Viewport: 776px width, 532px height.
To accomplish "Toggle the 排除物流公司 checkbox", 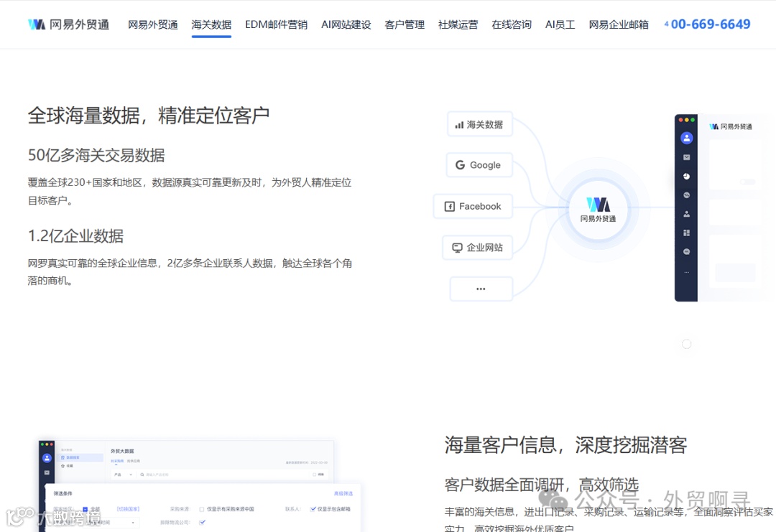I will coord(203,522).
